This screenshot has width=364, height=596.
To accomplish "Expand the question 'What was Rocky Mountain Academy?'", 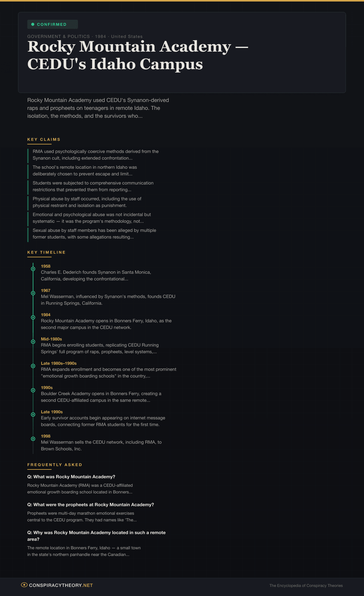I will (x=71, y=477).
